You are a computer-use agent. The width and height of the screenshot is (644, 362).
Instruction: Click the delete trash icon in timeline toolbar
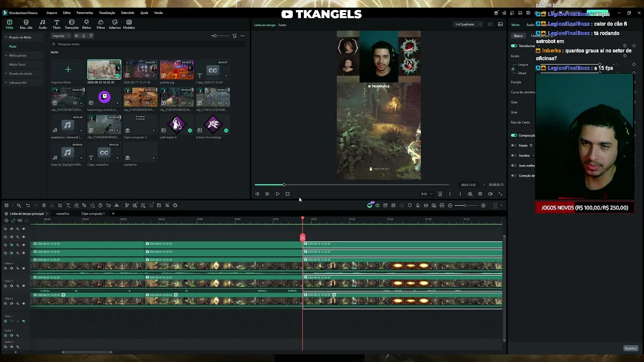pyautogui.click(x=44, y=205)
